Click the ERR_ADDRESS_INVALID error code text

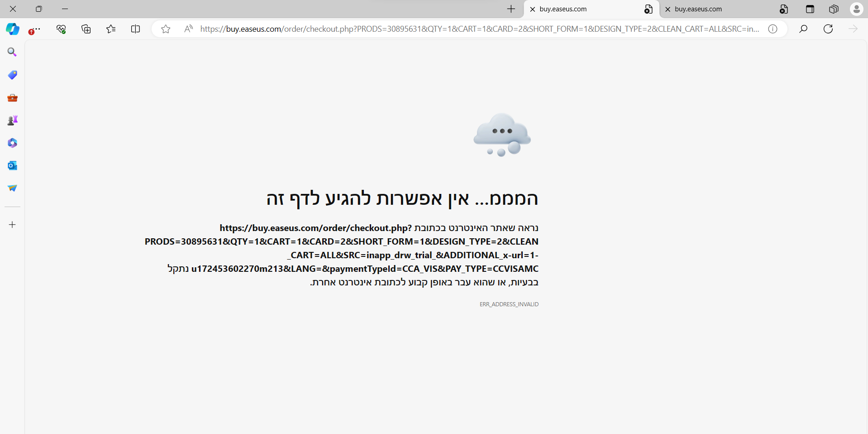509,304
